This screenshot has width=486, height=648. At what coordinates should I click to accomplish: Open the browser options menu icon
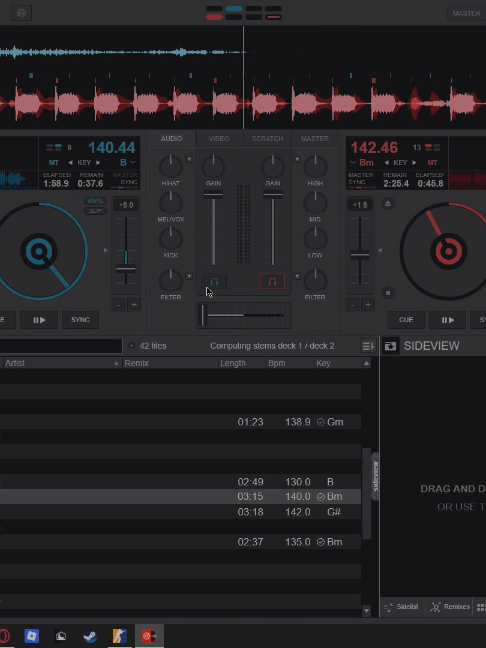click(368, 346)
